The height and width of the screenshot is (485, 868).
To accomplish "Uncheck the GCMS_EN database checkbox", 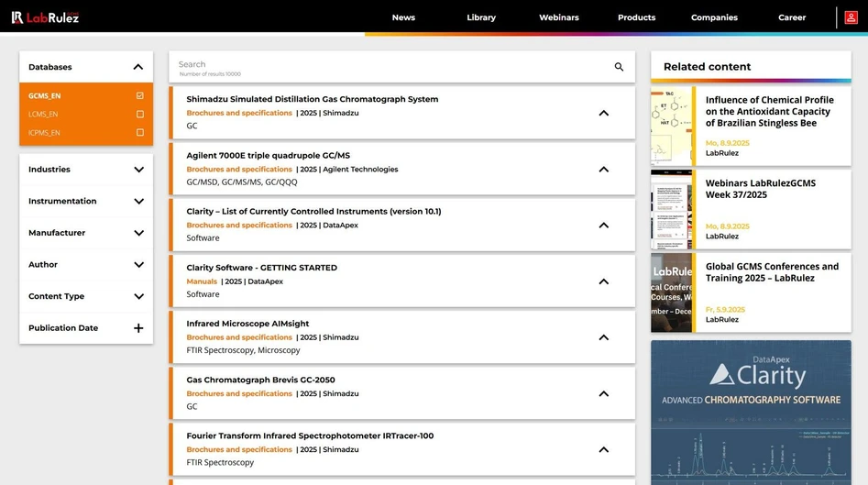I will [x=139, y=95].
